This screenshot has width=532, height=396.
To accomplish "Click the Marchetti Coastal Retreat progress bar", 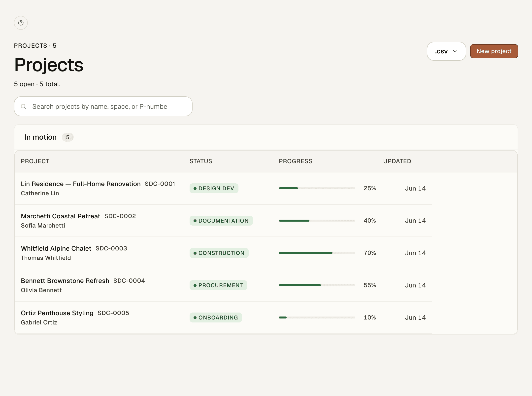I will click(317, 221).
